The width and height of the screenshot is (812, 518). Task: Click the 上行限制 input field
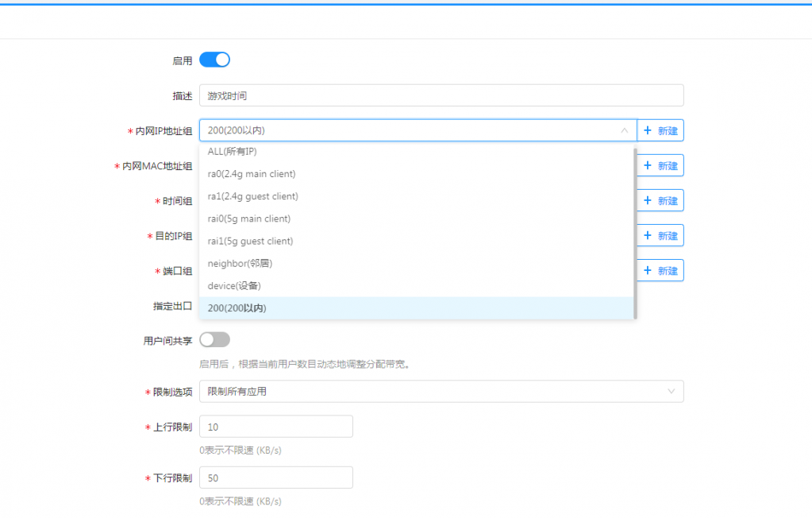tap(275, 427)
